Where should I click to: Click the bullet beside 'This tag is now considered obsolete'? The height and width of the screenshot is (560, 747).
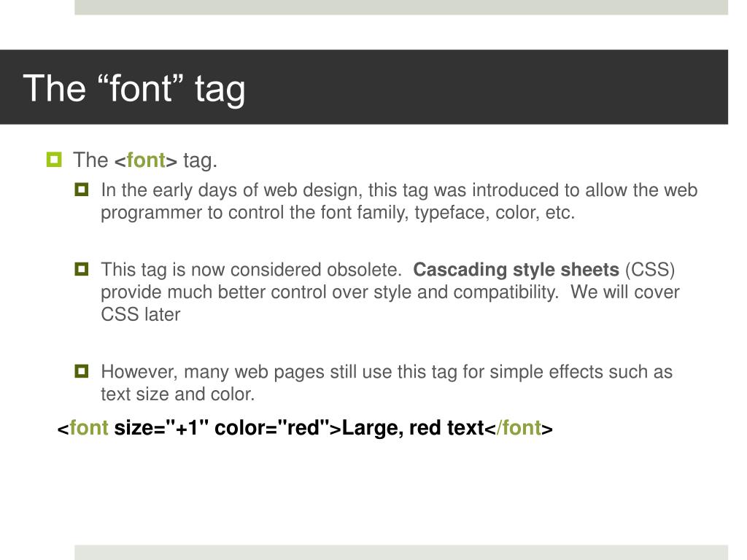coord(82,269)
